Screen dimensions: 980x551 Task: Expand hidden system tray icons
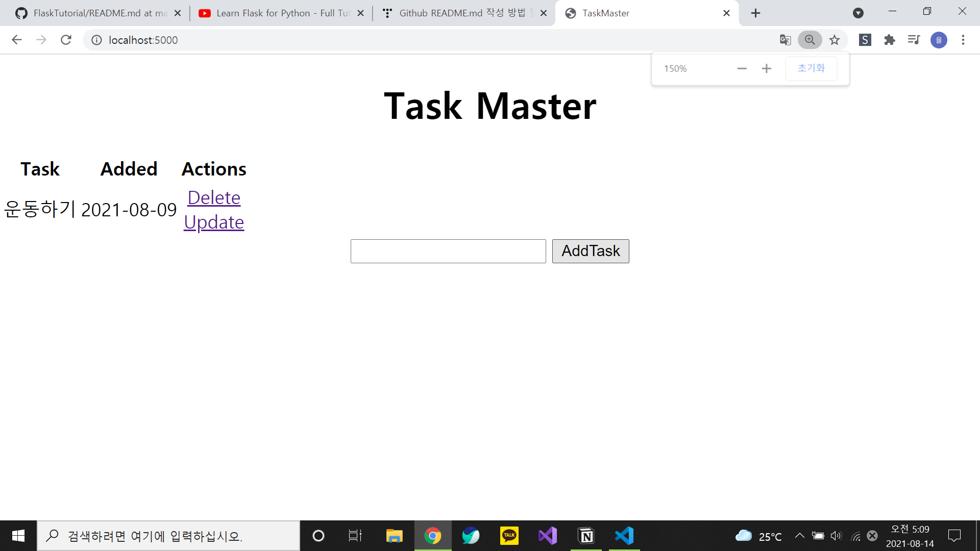(800, 535)
